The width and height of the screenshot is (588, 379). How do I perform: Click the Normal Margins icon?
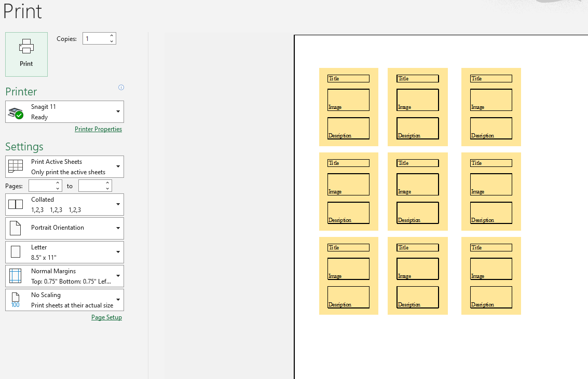click(16, 276)
